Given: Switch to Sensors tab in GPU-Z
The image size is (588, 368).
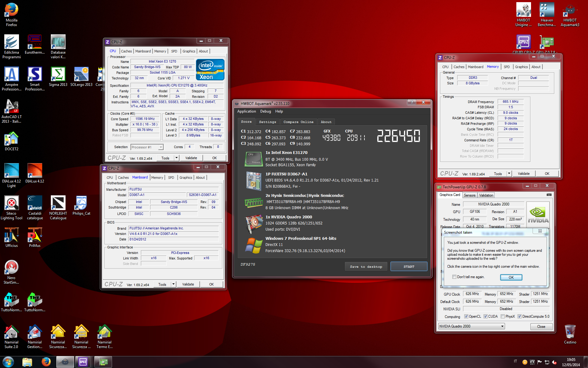Looking at the screenshot, I should tap(469, 195).
